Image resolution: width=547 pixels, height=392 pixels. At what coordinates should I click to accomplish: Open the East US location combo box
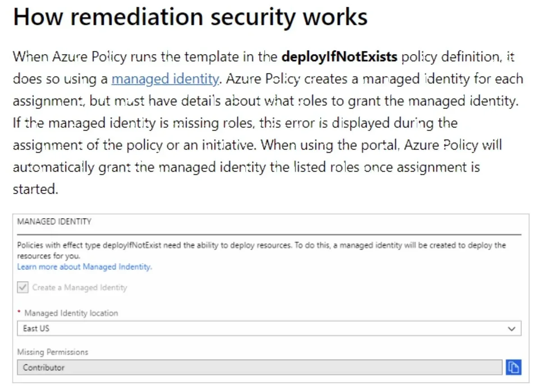[x=269, y=328]
